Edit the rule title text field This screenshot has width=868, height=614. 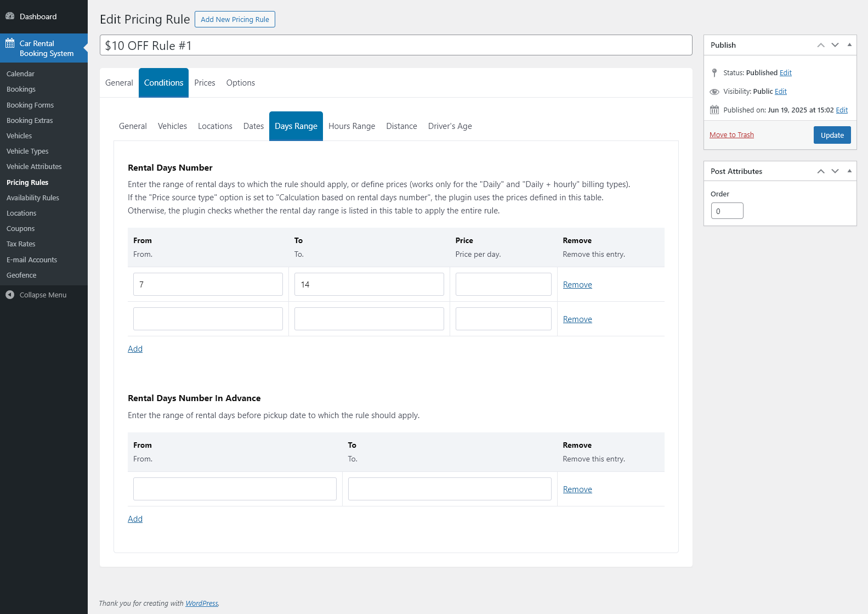396,46
